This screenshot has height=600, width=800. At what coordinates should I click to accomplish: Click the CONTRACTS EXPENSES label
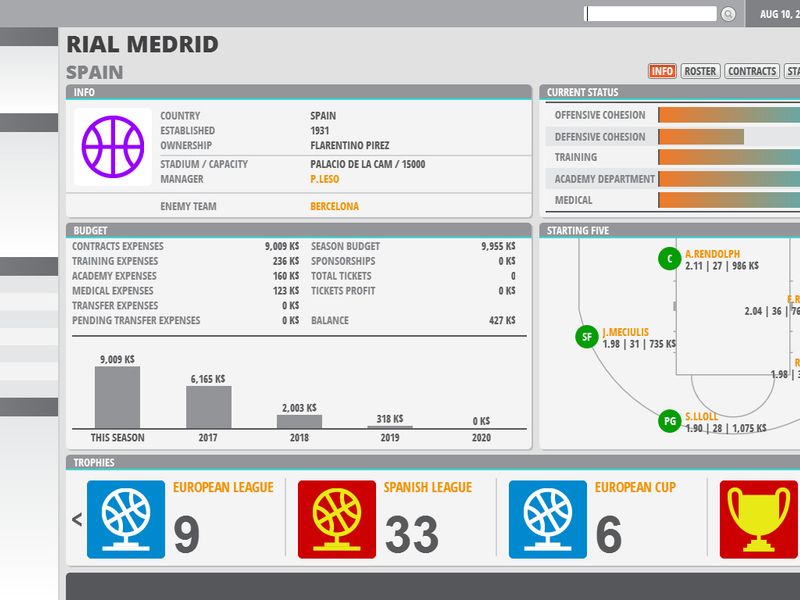tap(118, 246)
